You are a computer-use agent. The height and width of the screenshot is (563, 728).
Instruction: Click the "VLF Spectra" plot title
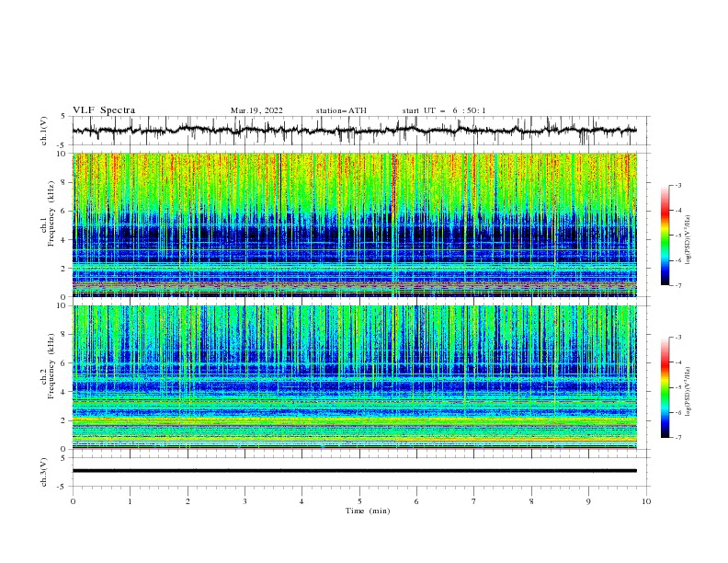tap(104, 110)
